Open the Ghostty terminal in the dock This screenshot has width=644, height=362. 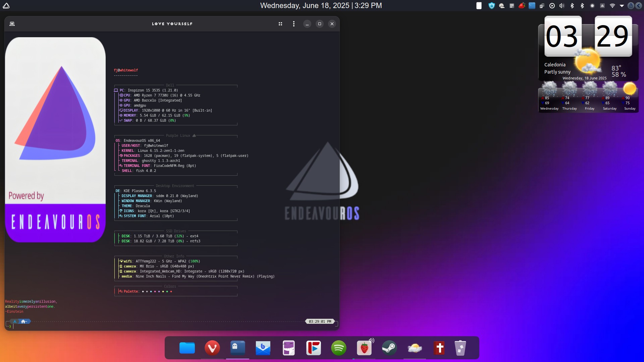(x=237, y=348)
